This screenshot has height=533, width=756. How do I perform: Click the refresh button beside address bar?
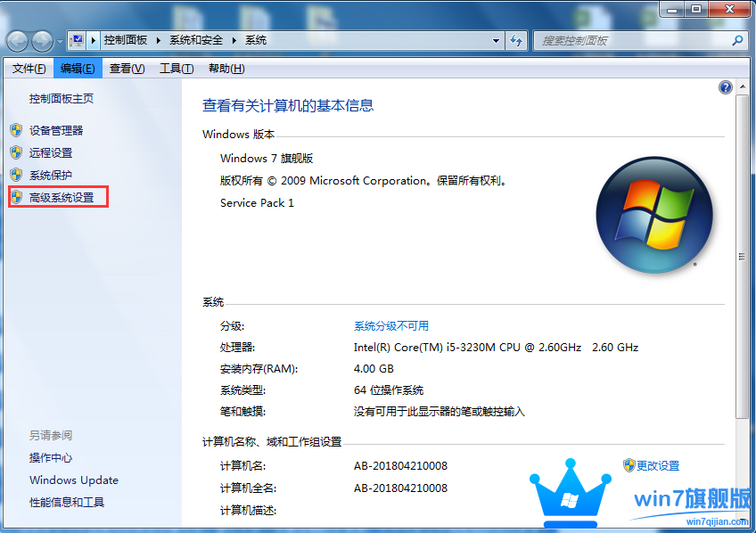tap(516, 41)
